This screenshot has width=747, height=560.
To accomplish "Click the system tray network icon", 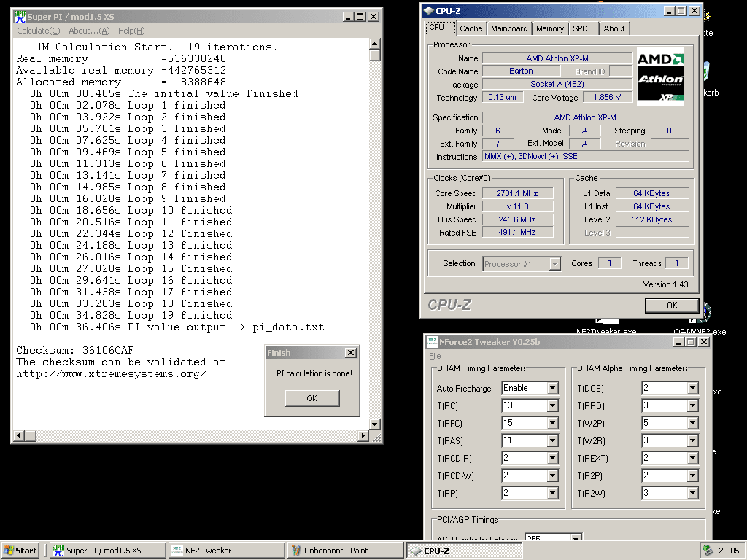I will click(708, 551).
